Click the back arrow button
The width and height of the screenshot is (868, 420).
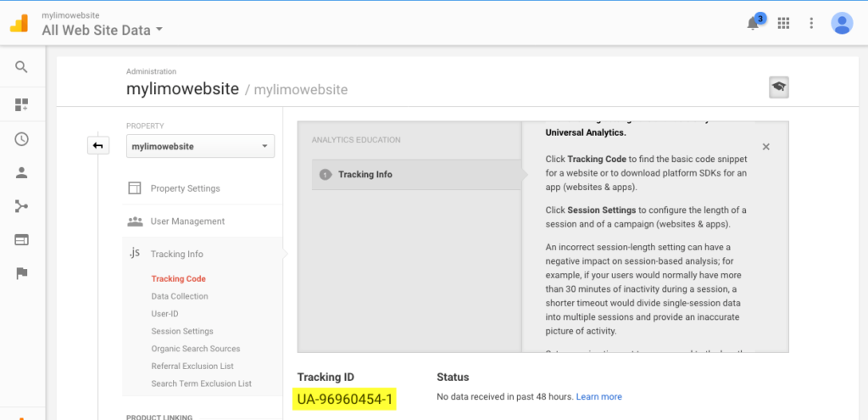click(x=98, y=146)
